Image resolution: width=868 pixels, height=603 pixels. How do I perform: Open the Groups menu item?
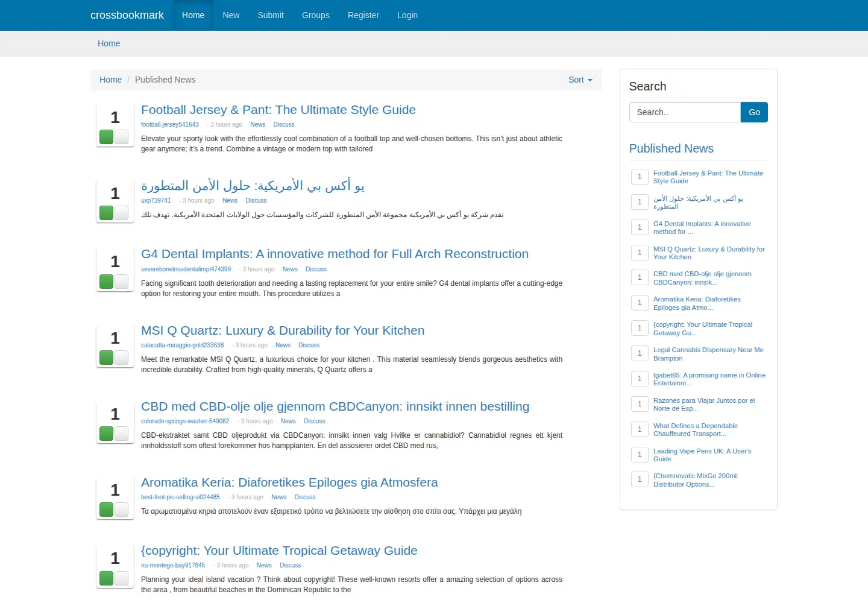(316, 15)
